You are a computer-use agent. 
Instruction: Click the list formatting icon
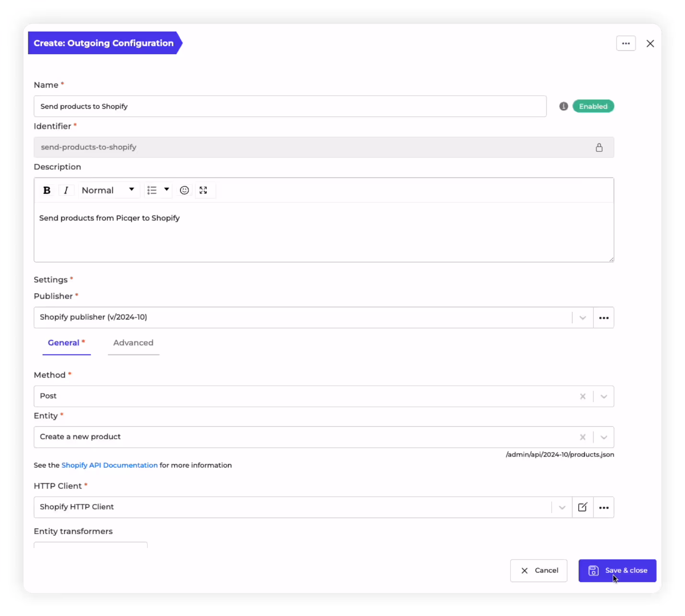152,190
